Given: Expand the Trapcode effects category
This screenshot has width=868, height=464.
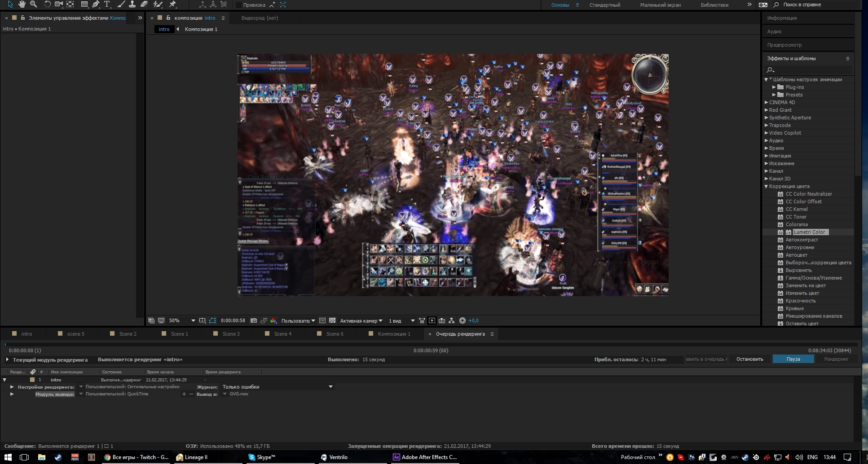Looking at the screenshot, I should (767, 125).
